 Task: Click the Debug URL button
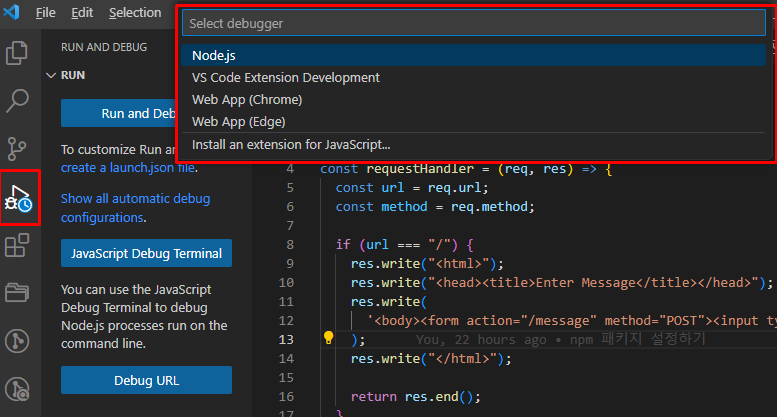(x=146, y=380)
